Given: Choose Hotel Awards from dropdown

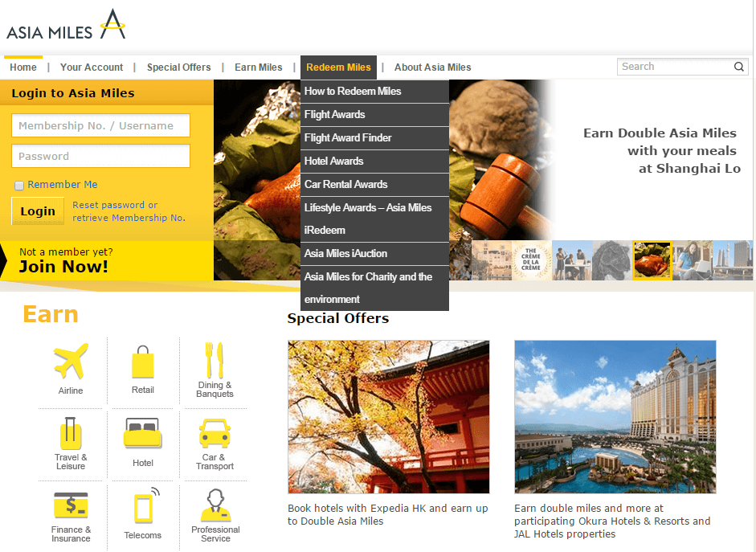Looking at the screenshot, I should point(374,161).
